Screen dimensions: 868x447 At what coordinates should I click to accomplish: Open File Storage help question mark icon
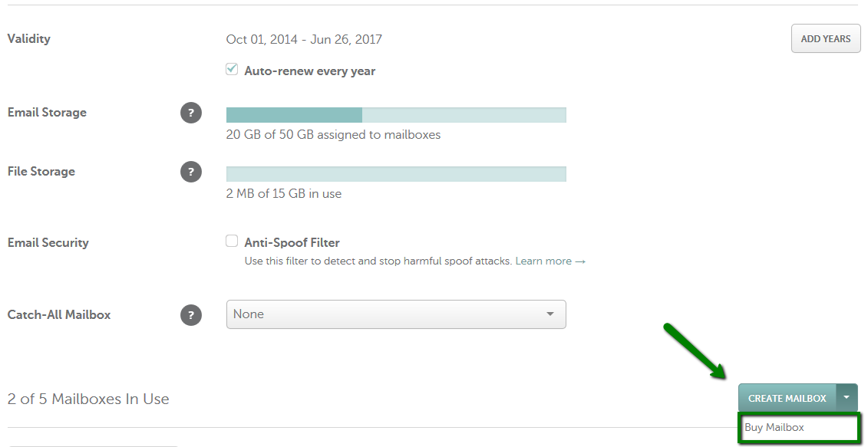click(191, 172)
